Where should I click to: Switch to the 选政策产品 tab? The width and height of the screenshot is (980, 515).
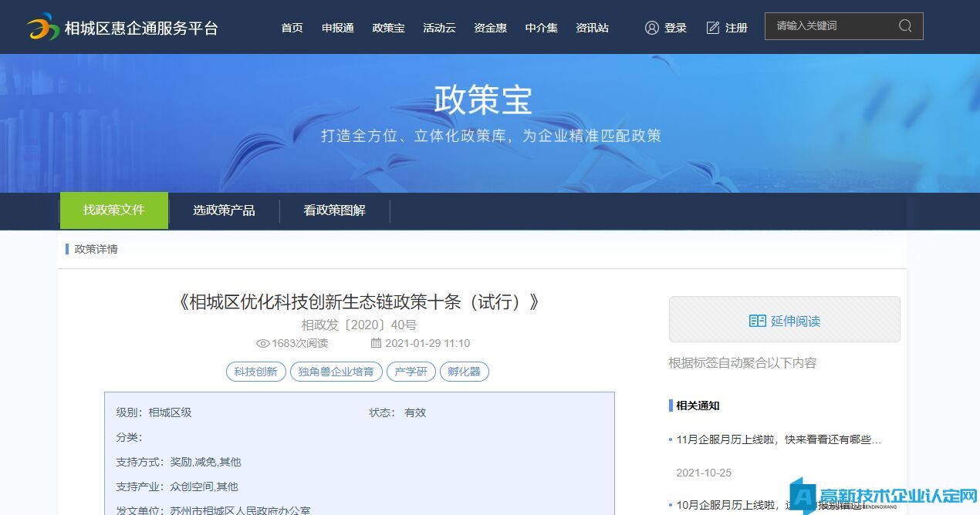(x=224, y=210)
